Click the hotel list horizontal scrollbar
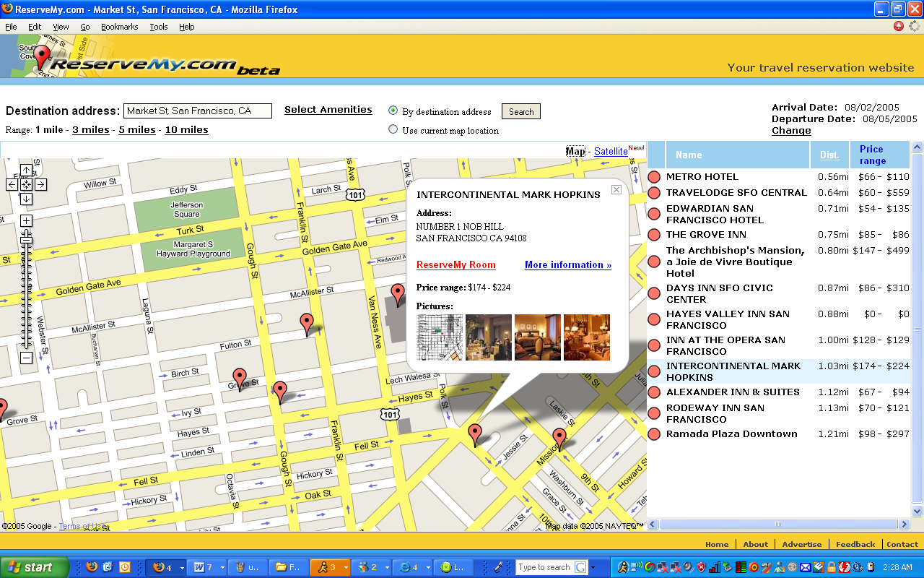The height and width of the screenshot is (578, 924). pyautogui.click(x=778, y=525)
